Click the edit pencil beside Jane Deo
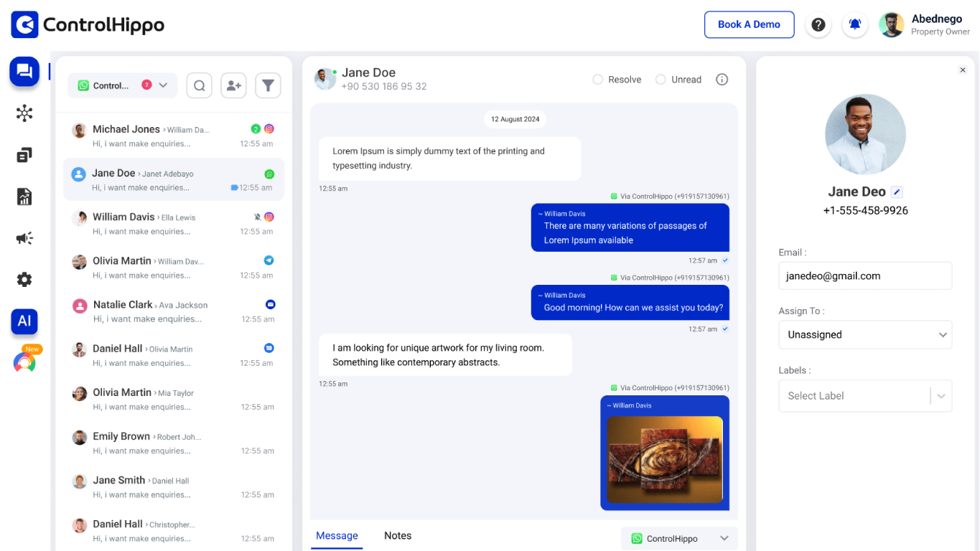Image resolution: width=980 pixels, height=551 pixels. pyautogui.click(x=897, y=192)
